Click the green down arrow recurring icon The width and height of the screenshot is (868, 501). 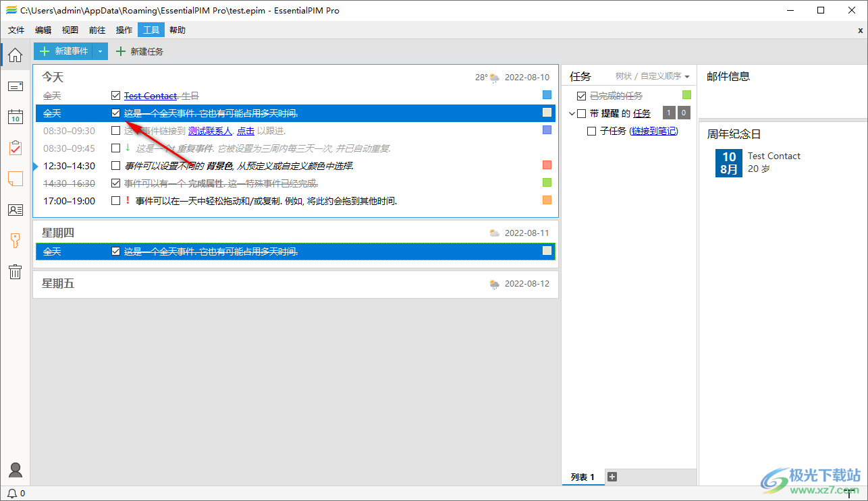[x=128, y=148]
